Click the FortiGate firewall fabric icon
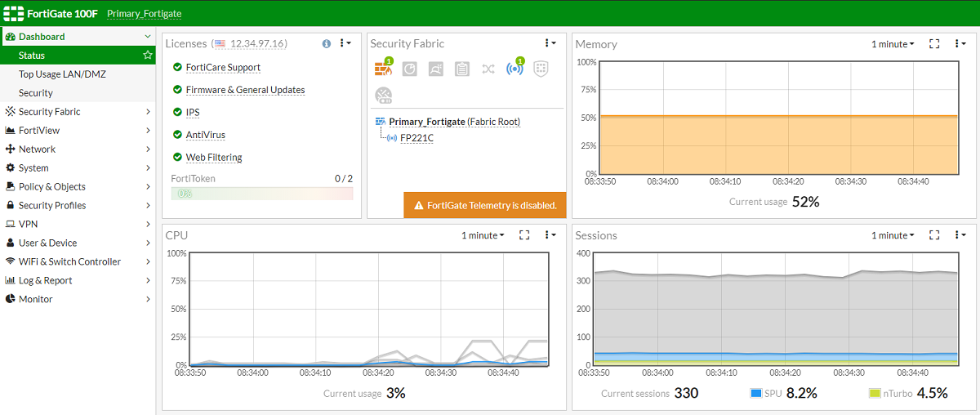 (x=384, y=68)
